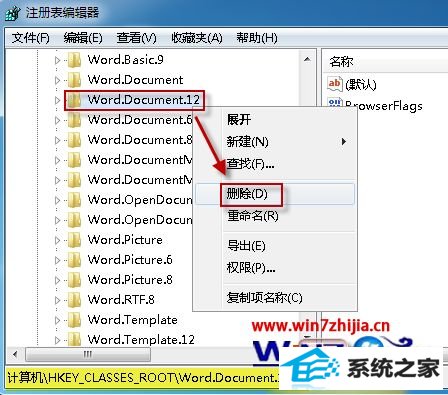
Task: Click the Word.Template.12 folder icon
Action: coord(74,339)
